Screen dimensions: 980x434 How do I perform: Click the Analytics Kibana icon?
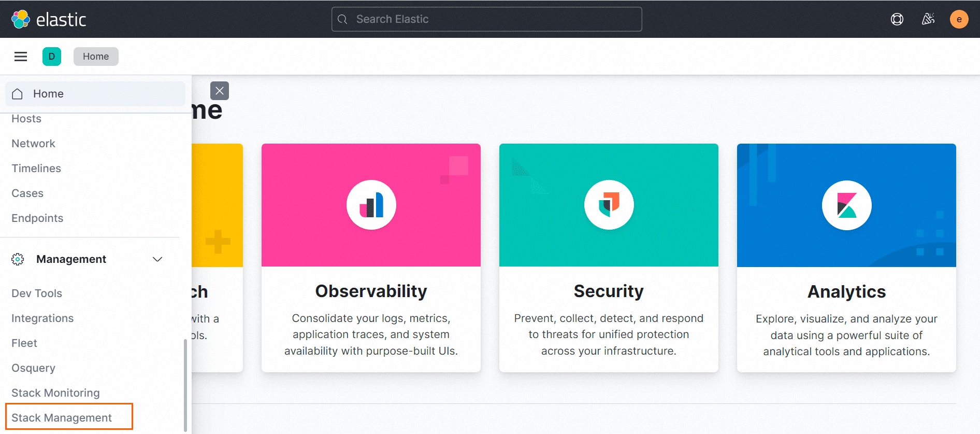click(846, 205)
